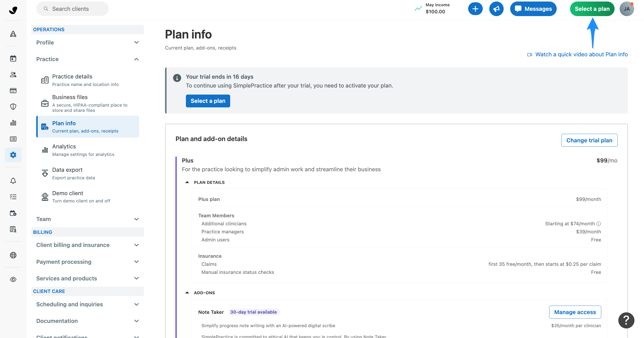
Task: Click the 30-day trial available badge
Action: 254,312
